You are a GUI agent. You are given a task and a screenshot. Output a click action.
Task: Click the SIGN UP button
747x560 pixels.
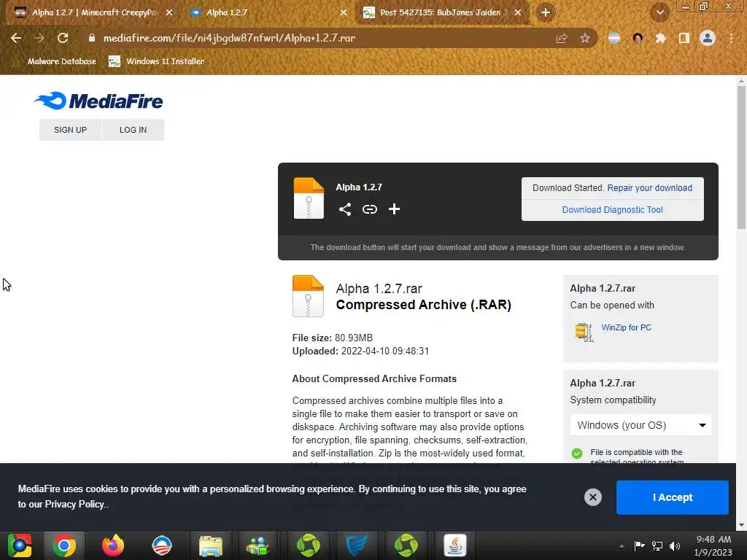[x=70, y=130]
